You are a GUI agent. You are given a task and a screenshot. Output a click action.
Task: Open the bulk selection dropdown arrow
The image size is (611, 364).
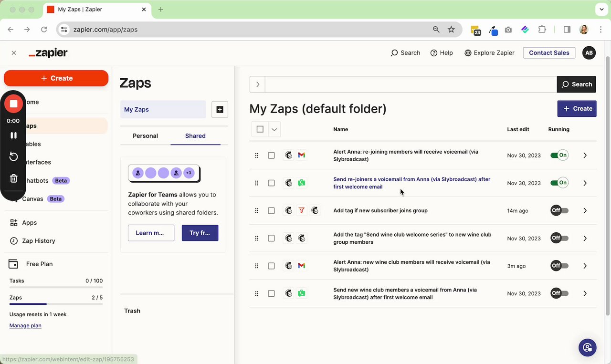click(x=274, y=129)
